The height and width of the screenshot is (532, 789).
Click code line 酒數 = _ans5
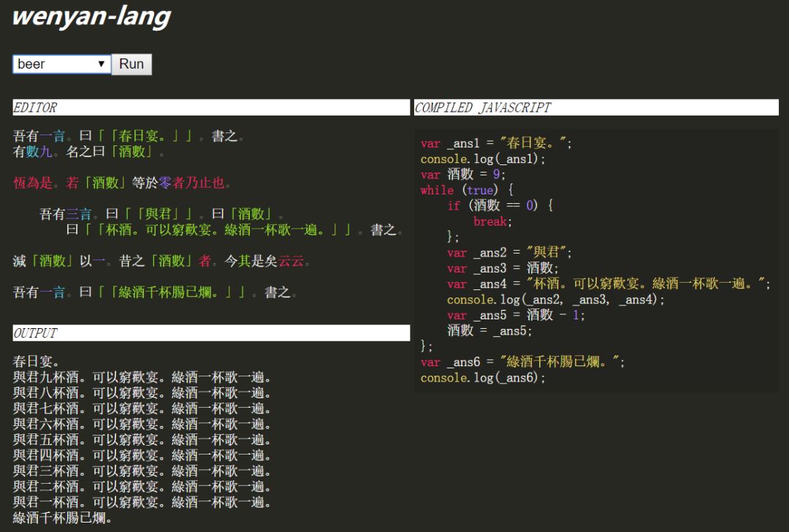[489, 331]
